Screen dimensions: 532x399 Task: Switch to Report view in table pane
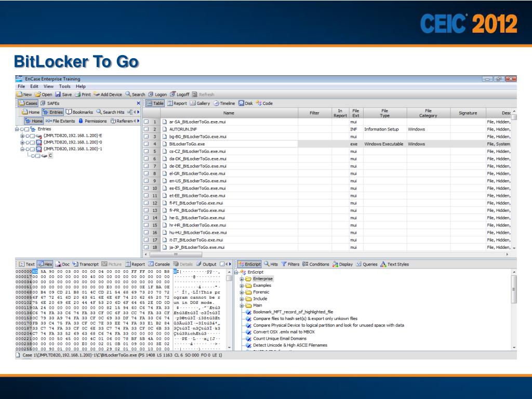click(x=177, y=103)
